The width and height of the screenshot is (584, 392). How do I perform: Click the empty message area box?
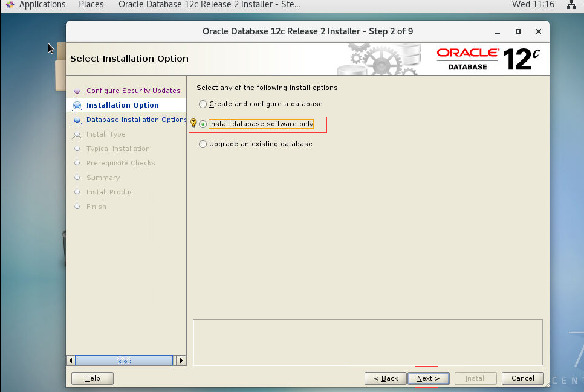[x=368, y=342]
